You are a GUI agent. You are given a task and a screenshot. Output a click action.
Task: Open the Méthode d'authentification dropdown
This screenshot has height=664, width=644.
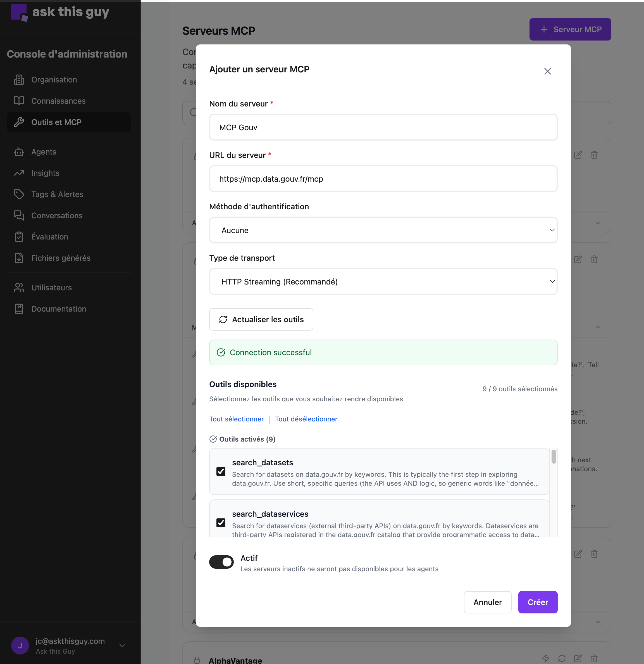[x=383, y=230]
